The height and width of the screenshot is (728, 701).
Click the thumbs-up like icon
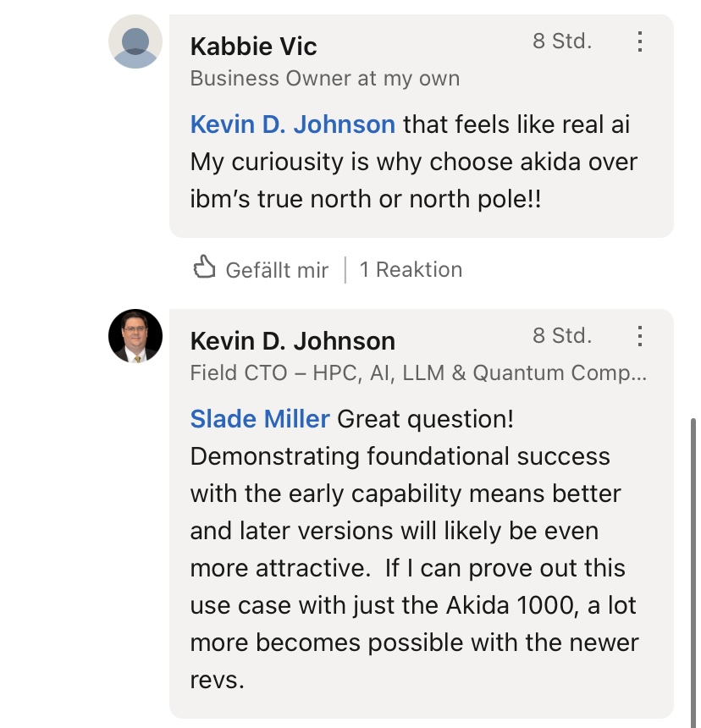coord(204,269)
